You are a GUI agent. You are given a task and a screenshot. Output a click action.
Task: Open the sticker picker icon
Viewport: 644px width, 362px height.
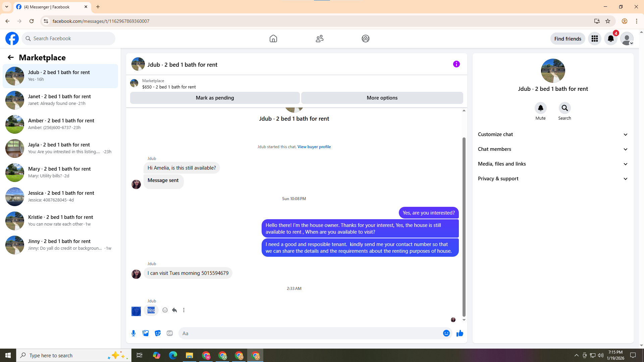158,333
